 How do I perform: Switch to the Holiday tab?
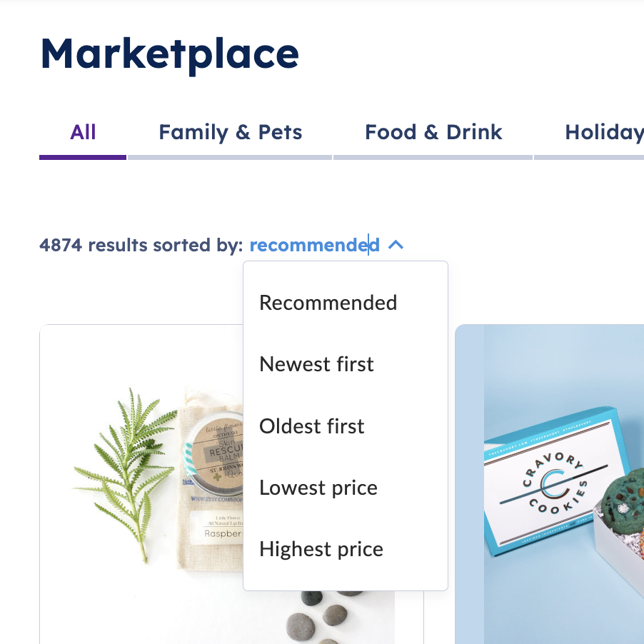pos(604,133)
